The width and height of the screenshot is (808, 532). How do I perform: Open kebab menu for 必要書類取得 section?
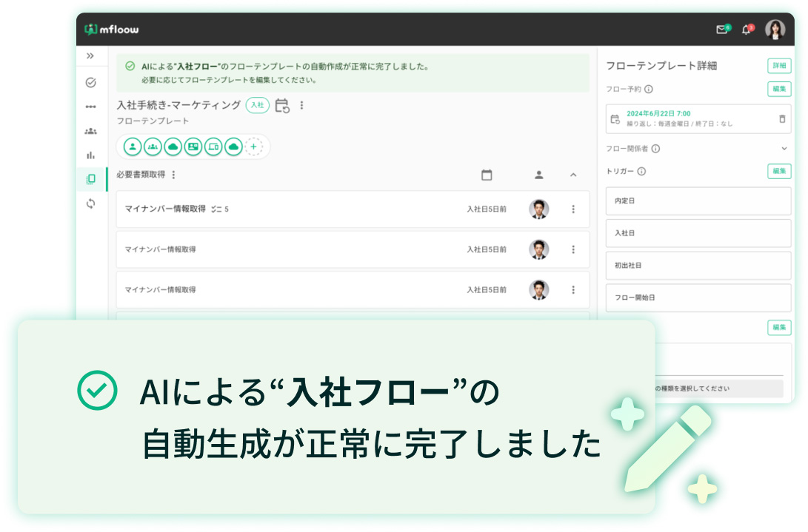(173, 175)
